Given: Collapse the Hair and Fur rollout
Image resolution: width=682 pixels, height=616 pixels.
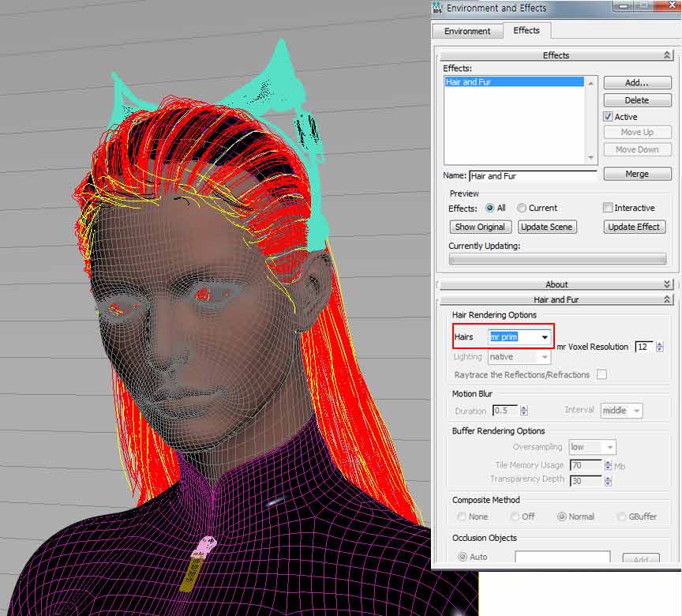Looking at the screenshot, I should point(556,299).
